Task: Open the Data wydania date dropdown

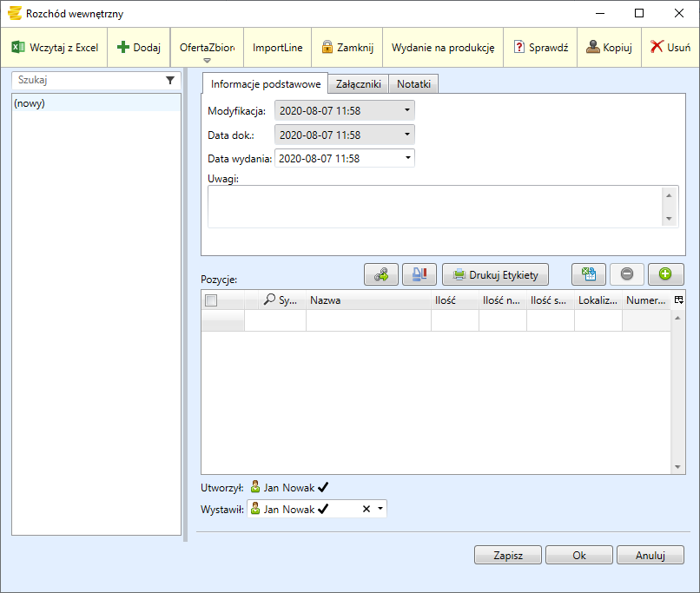Action: tap(407, 158)
